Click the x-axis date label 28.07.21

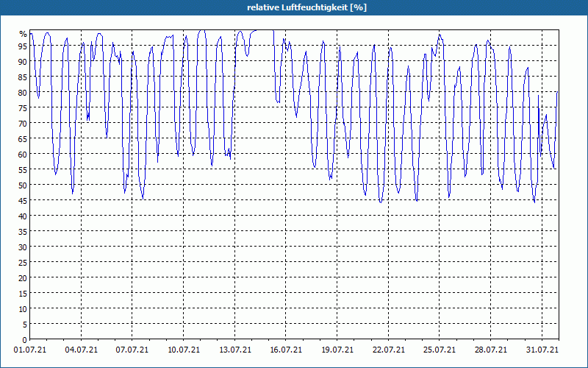[490, 350]
